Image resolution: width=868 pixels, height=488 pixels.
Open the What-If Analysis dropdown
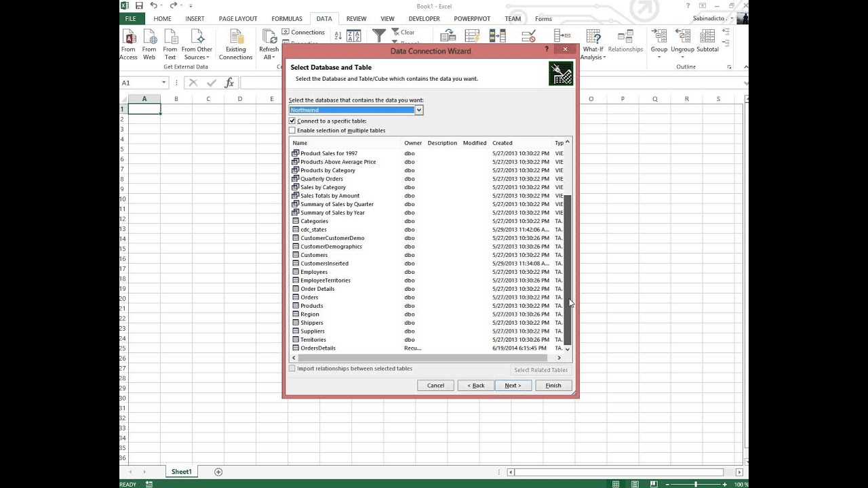click(x=593, y=53)
